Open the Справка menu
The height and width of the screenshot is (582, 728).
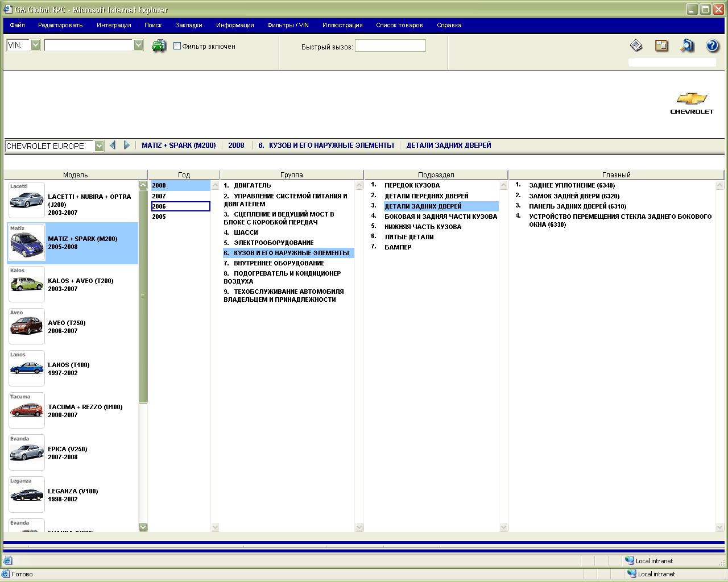pyautogui.click(x=449, y=25)
